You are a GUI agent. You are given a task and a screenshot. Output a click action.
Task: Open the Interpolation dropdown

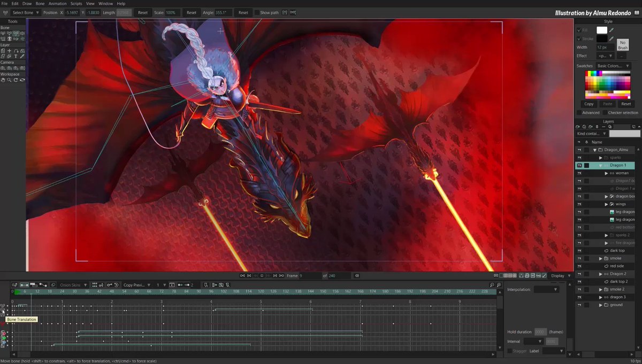pos(546,289)
